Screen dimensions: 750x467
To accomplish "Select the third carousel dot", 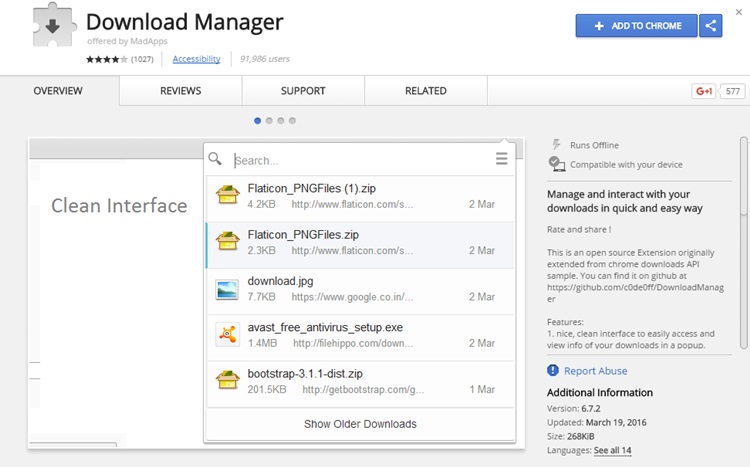I will point(281,121).
